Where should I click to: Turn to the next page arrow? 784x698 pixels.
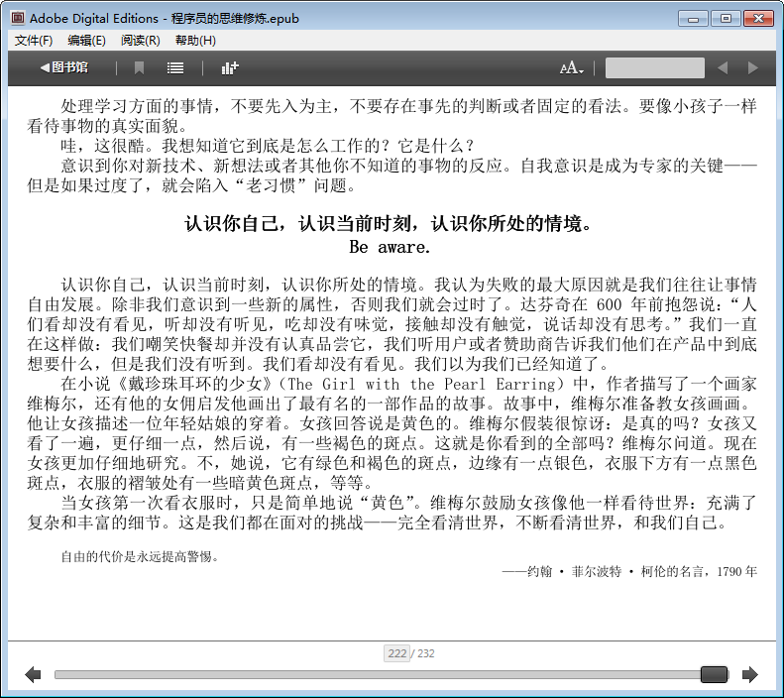(750, 675)
